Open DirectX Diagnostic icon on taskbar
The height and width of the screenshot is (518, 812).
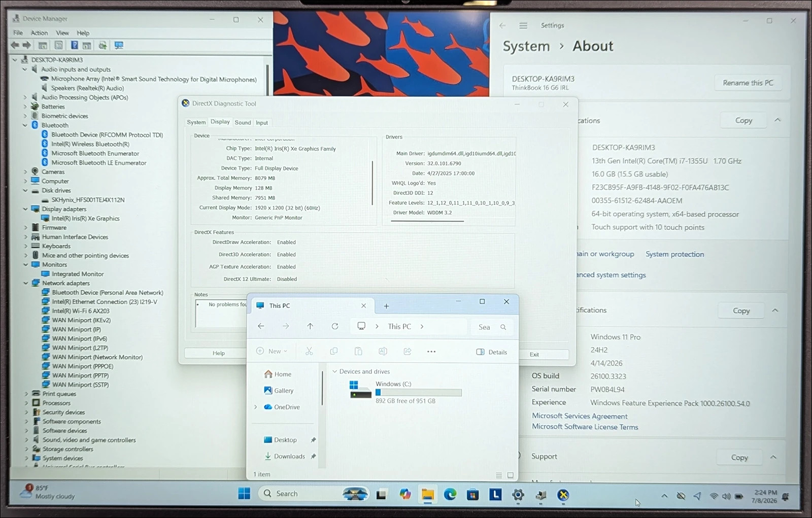click(x=563, y=495)
